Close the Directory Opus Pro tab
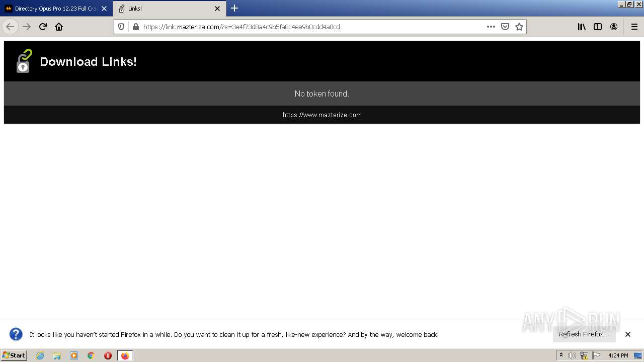This screenshot has width=644, height=362. 104,9
